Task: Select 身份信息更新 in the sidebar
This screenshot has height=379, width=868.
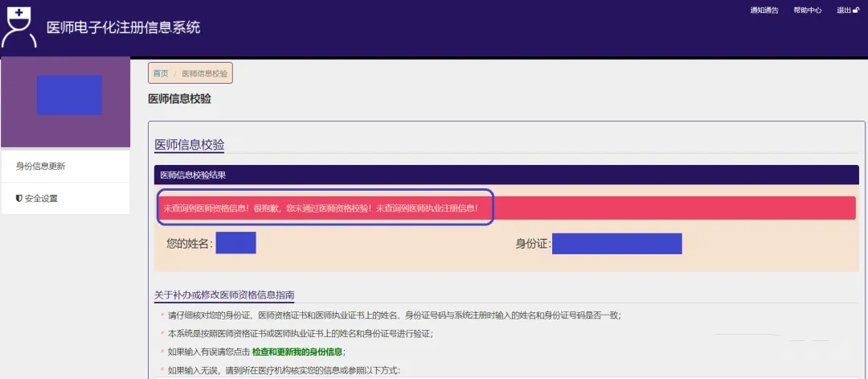Action: tap(65, 167)
